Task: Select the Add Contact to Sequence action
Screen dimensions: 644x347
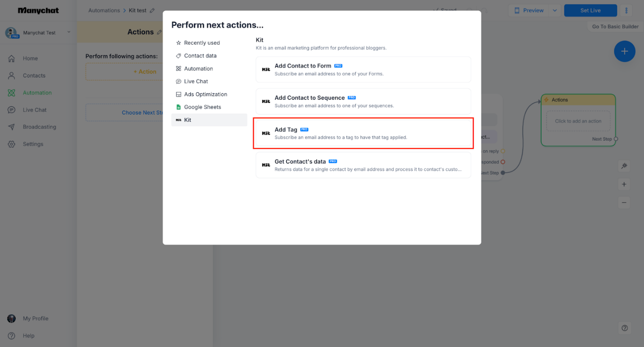Action: [363, 101]
